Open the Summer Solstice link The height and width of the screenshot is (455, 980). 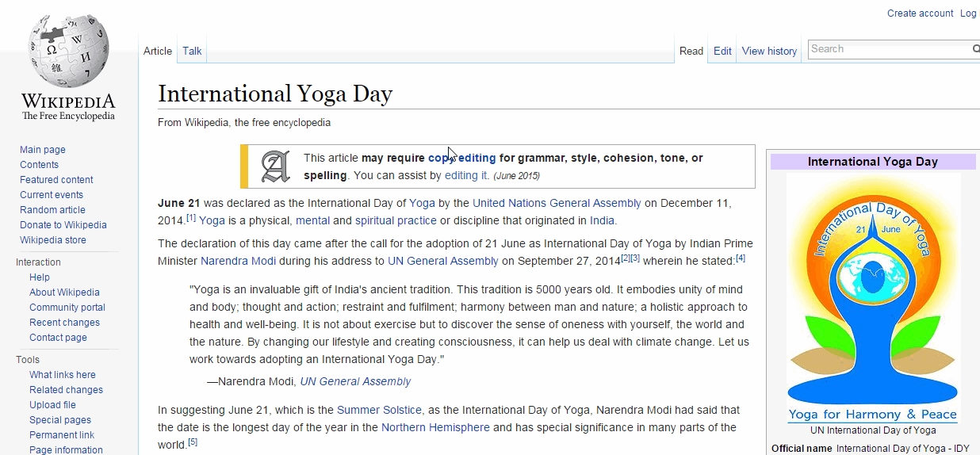(x=379, y=410)
